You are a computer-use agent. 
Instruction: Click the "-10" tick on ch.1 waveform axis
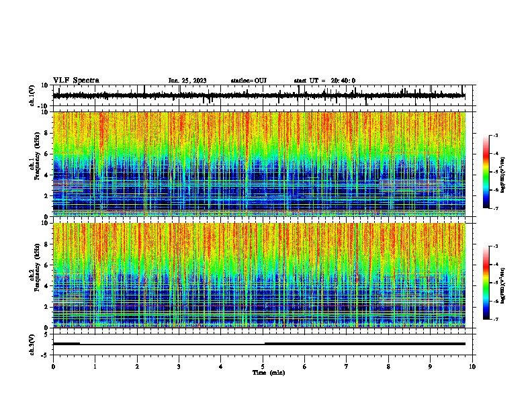(44, 106)
